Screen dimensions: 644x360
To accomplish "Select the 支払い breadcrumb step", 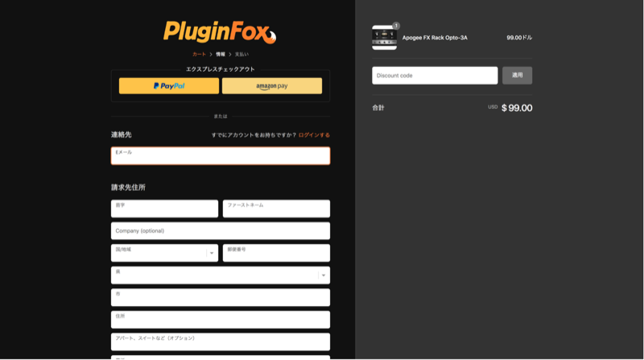I will (242, 54).
